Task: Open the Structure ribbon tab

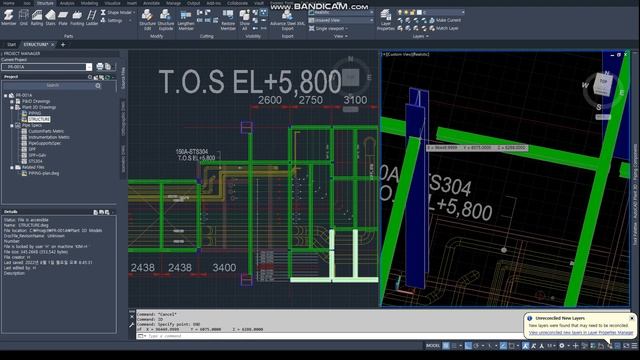Action: (x=45, y=3)
